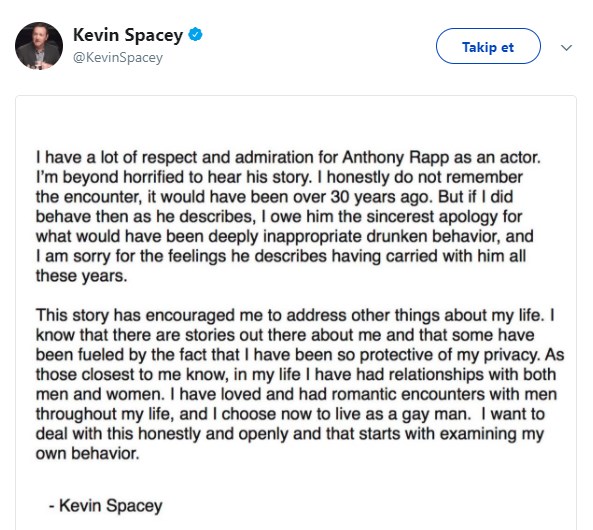Open Kevin Spacey's profile avatar
This screenshot has width=593, height=530.
[x=39, y=46]
